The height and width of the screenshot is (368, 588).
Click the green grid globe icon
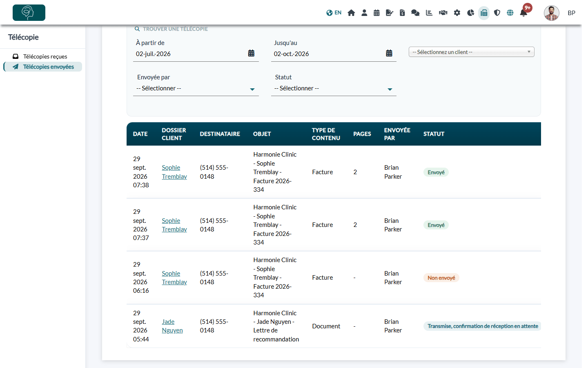(x=510, y=13)
